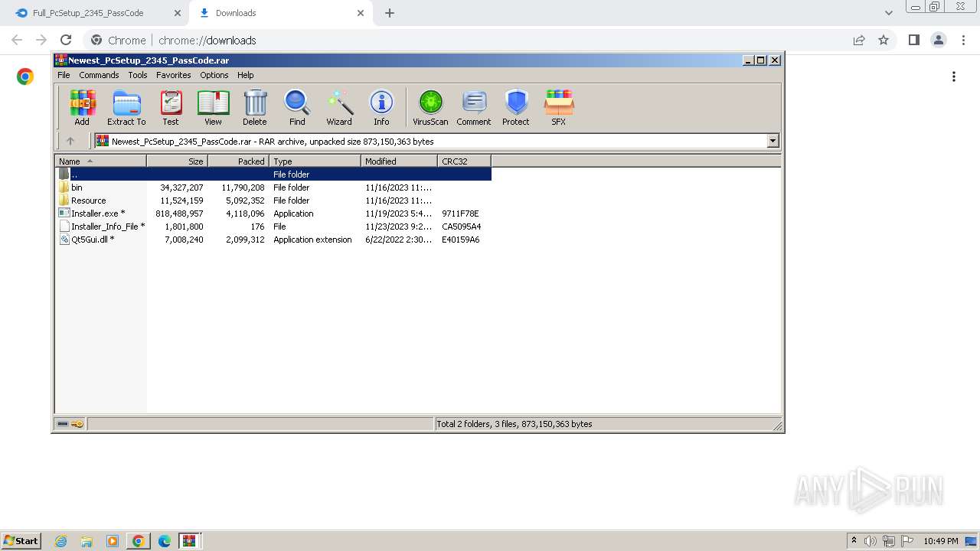Screen dimensions: 980x551
Task: Open Chrome tab search chevron
Action: pyautogui.click(x=888, y=13)
